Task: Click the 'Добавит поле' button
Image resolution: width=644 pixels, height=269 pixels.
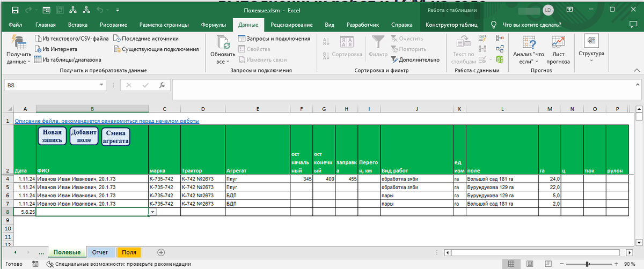Action: point(84,136)
